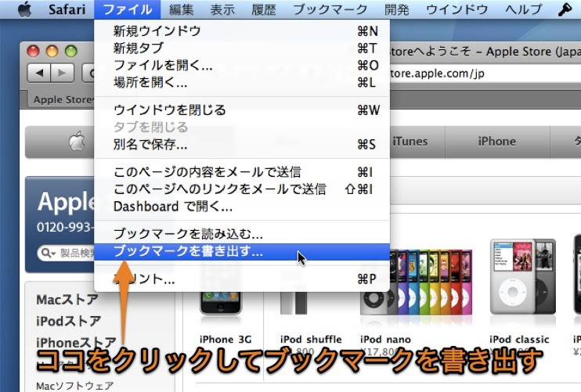This screenshot has width=581, height=392.
Task: Open the Safari application menu
Action: pyautogui.click(x=67, y=9)
